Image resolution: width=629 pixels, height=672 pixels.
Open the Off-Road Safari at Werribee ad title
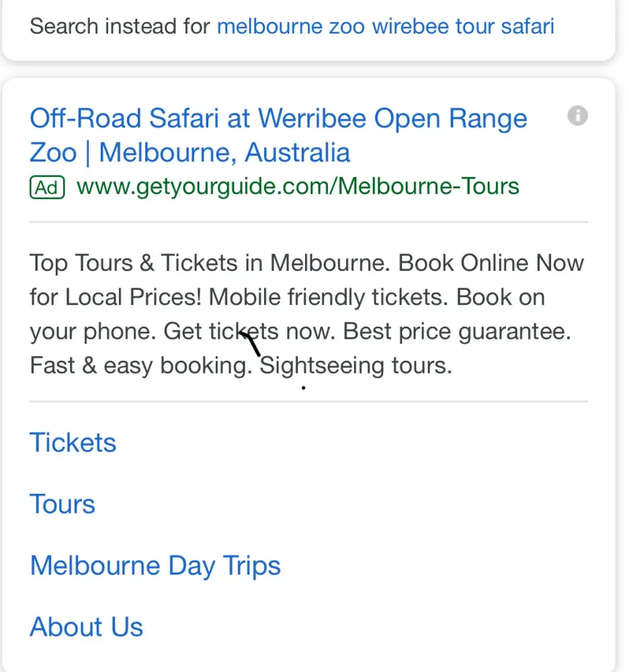(278, 119)
